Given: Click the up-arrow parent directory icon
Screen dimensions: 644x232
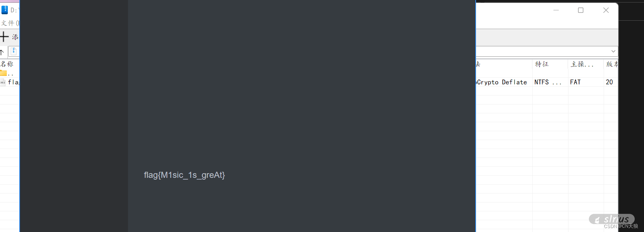Looking at the screenshot, I should (2, 53).
